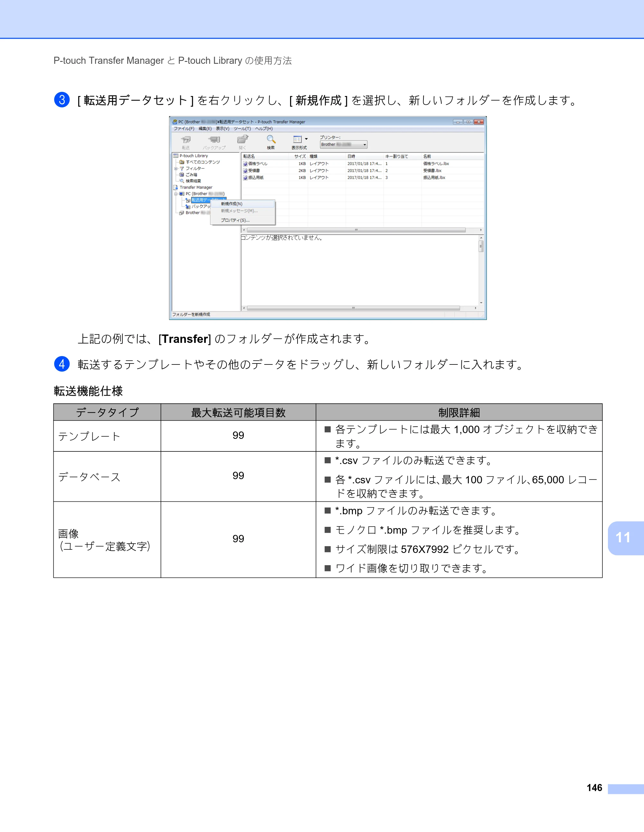Choose プロパティ(S)... from the context menu
This screenshot has width=644, height=832.
pyautogui.click(x=243, y=221)
